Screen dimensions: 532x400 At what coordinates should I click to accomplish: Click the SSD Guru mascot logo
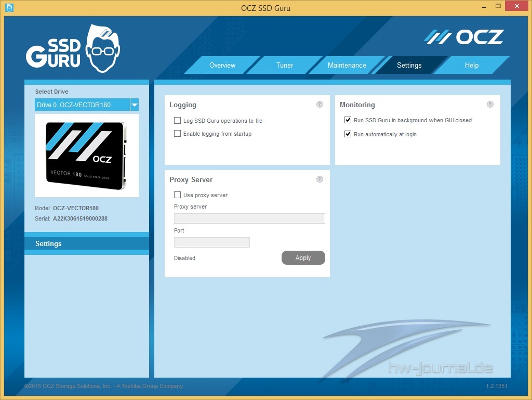coord(73,48)
